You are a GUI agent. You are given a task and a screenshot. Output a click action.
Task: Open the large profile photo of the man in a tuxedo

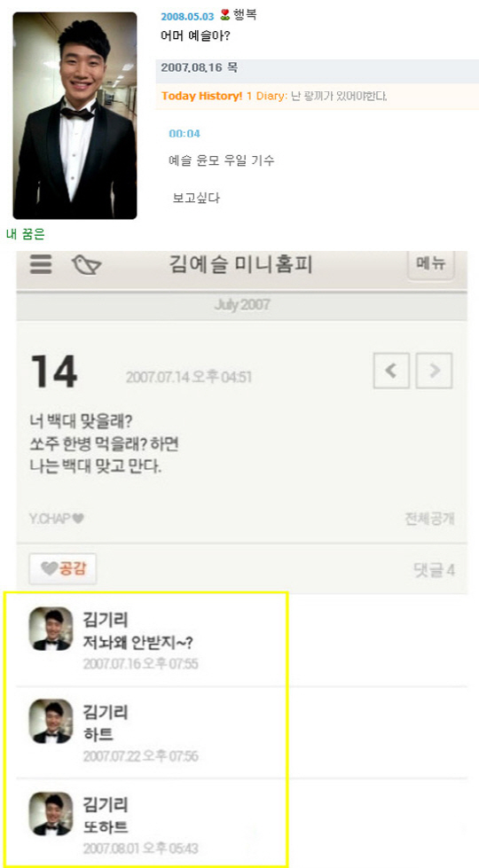75,115
